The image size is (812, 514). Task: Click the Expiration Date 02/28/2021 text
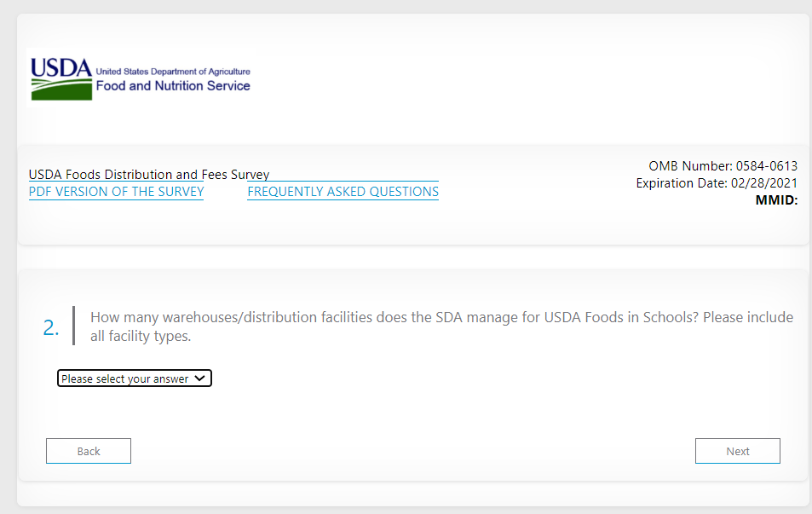point(717,183)
